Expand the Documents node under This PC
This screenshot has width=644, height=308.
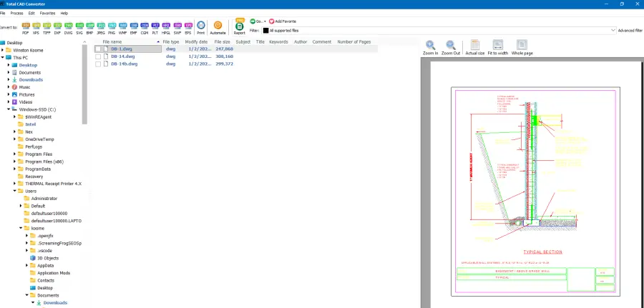(9, 73)
